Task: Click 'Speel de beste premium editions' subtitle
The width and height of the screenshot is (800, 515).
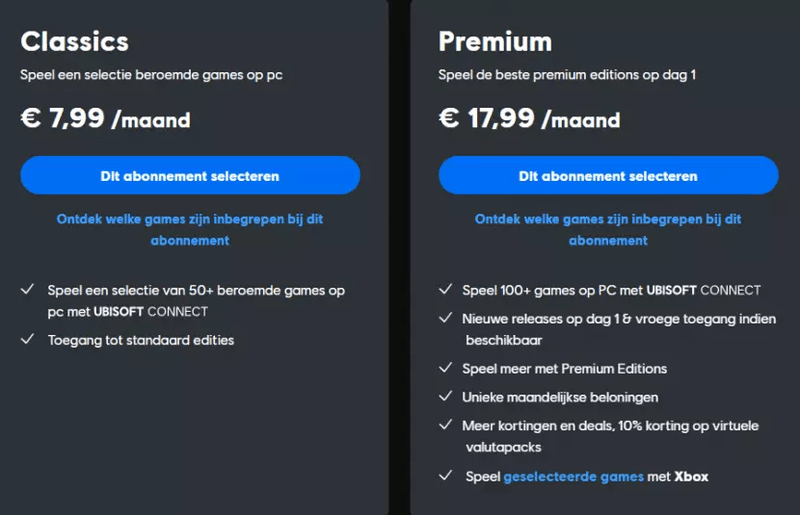Action: pyautogui.click(x=567, y=75)
